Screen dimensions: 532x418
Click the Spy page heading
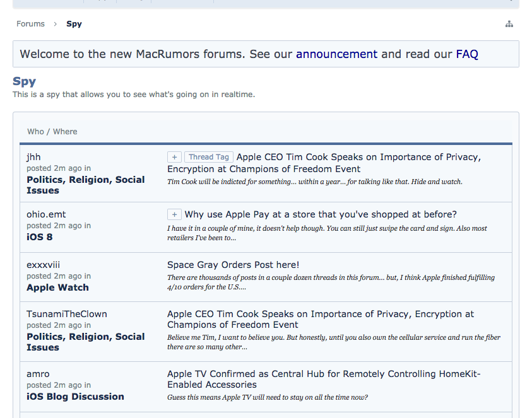tap(24, 81)
